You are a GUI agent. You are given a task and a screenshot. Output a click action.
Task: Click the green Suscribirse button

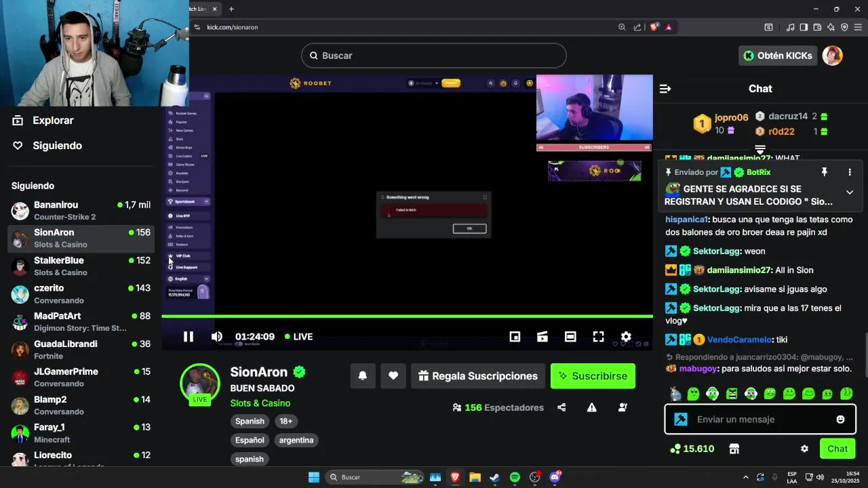593,376
